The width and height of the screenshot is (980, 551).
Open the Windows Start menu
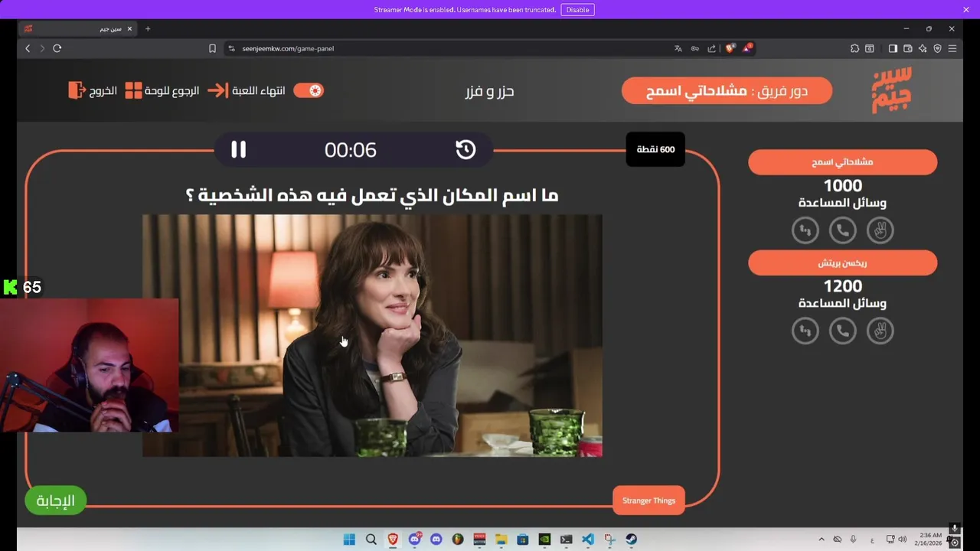[x=349, y=540]
